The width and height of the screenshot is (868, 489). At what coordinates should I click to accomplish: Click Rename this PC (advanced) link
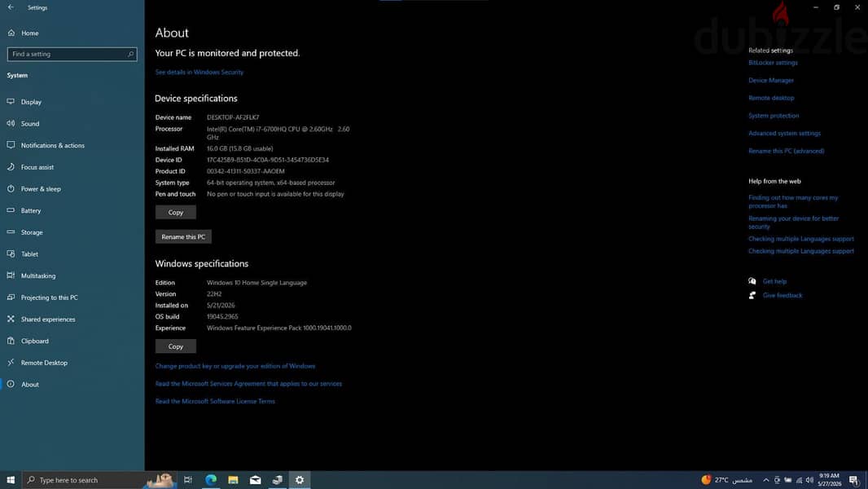pyautogui.click(x=786, y=152)
